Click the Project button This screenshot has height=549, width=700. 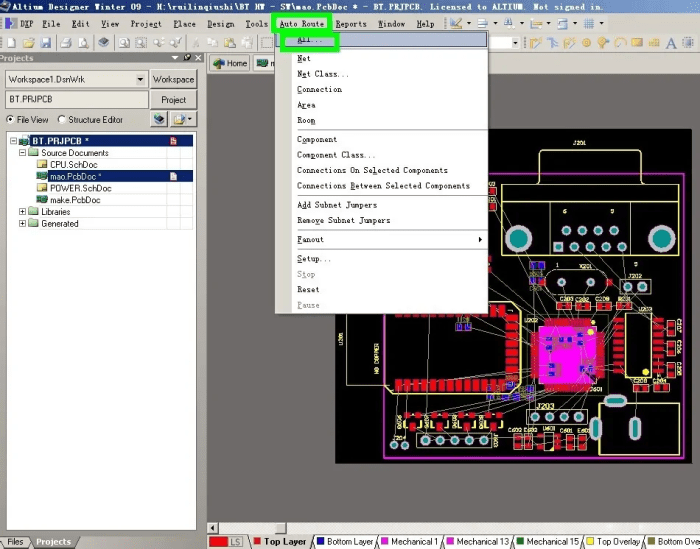tap(173, 100)
